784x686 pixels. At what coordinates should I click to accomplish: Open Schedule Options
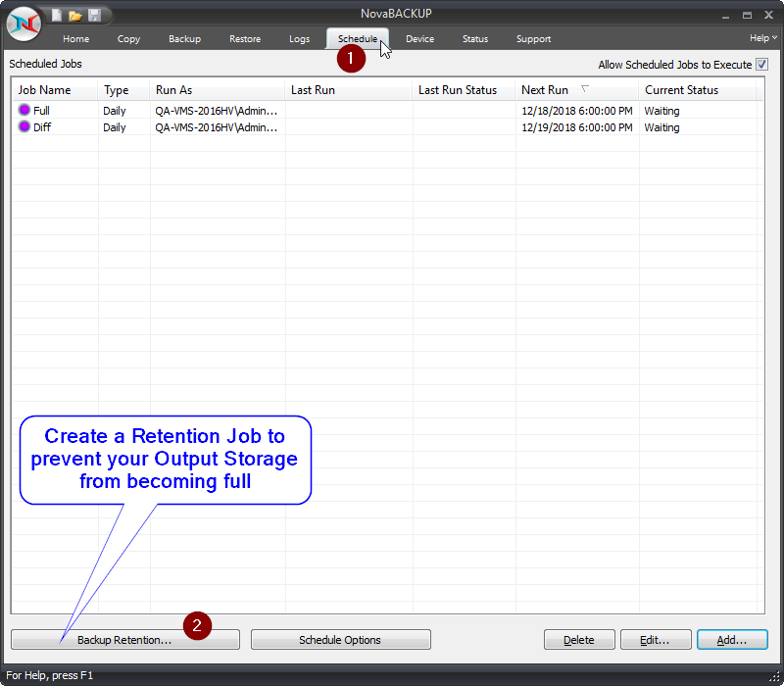[x=340, y=640]
